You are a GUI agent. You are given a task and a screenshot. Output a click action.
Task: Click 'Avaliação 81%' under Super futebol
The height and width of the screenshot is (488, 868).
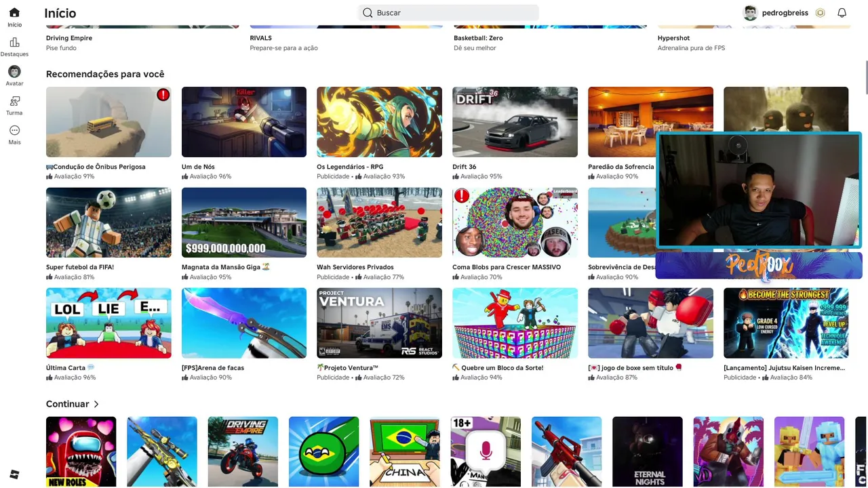[x=75, y=277]
